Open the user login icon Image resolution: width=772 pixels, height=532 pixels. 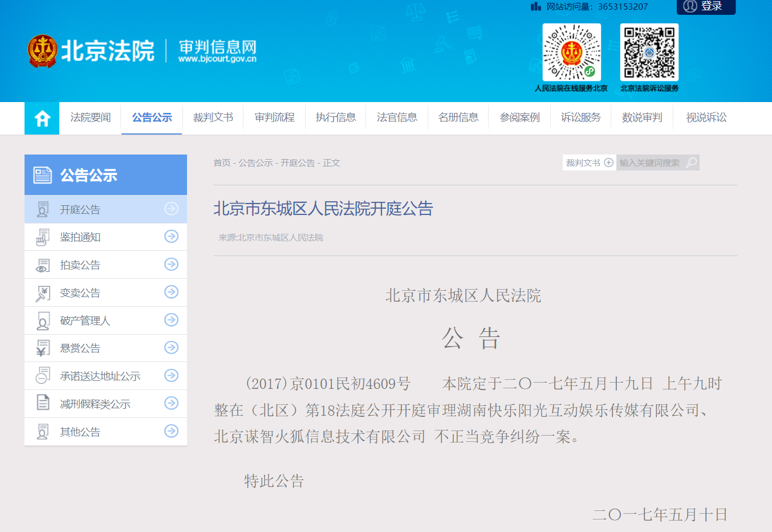point(690,6)
